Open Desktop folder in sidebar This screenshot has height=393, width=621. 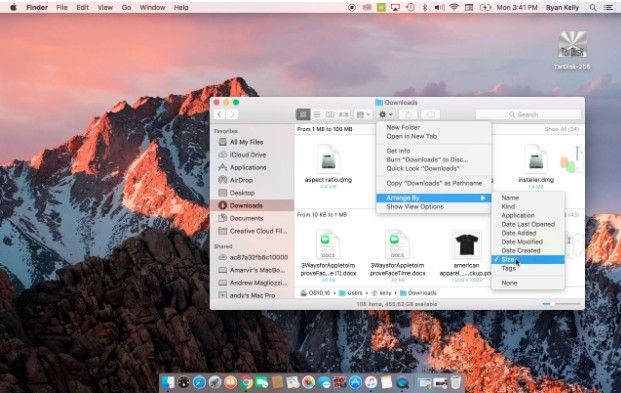click(x=242, y=193)
